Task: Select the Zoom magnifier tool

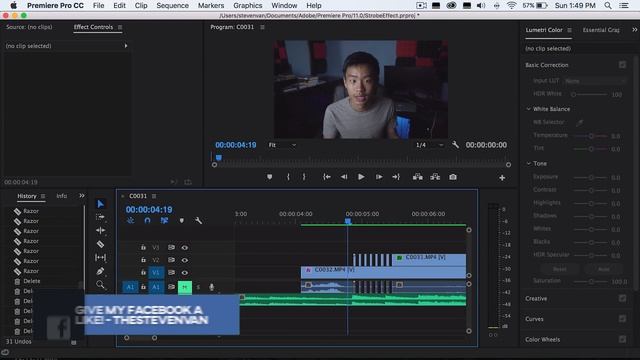Action: 100,284
